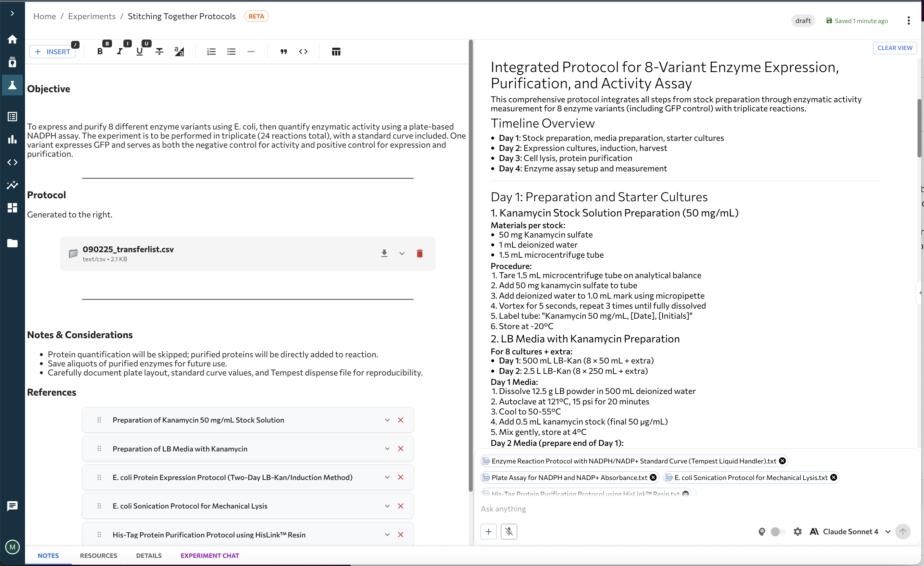Select the Notes tab
The width and height of the screenshot is (924, 566).
pyautogui.click(x=48, y=556)
